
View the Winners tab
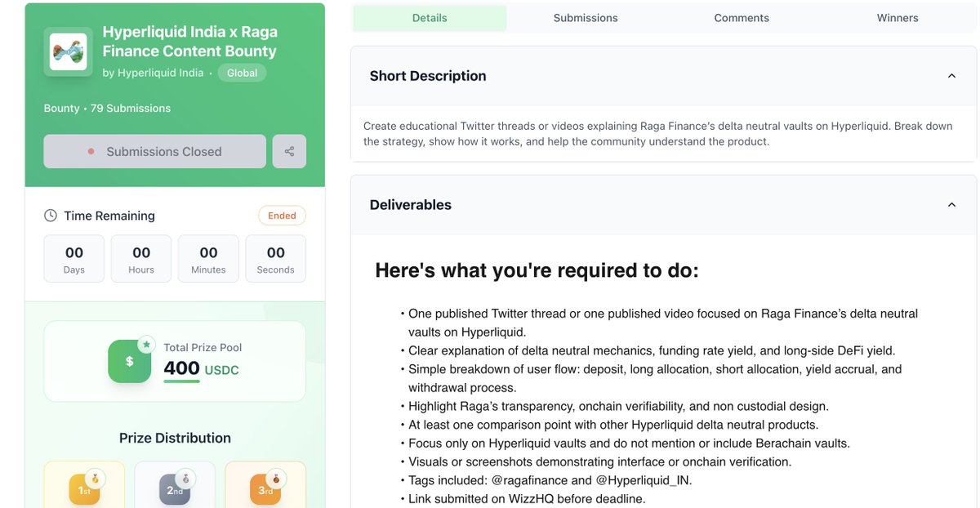click(898, 18)
